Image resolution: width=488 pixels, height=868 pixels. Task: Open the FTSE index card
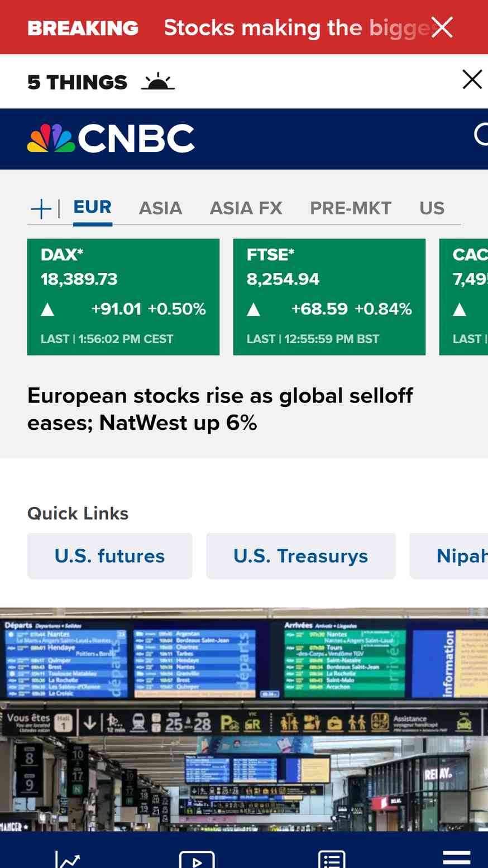[x=329, y=297]
